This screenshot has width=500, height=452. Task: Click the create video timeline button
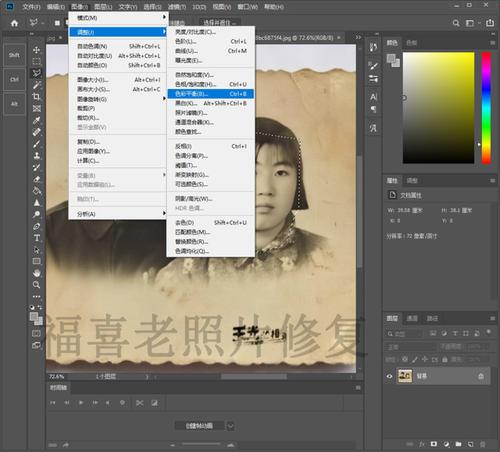[199, 426]
